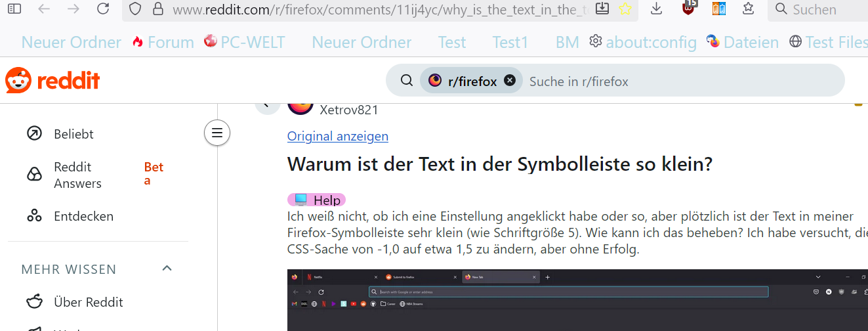This screenshot has width=868, height=331.
Task: Go back with browser back arrow
Action: 44,9
